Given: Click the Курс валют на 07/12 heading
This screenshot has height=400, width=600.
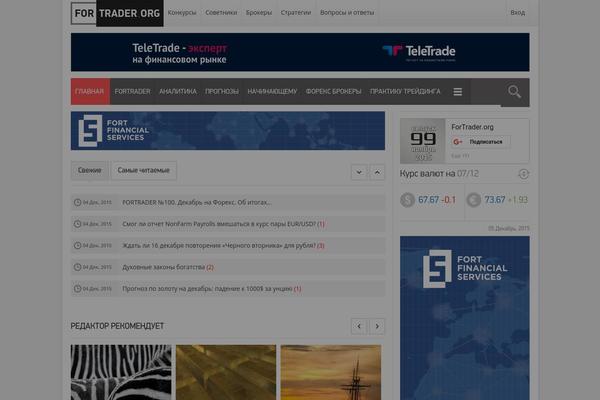Looking at the screenshot, I should [439, 174].
